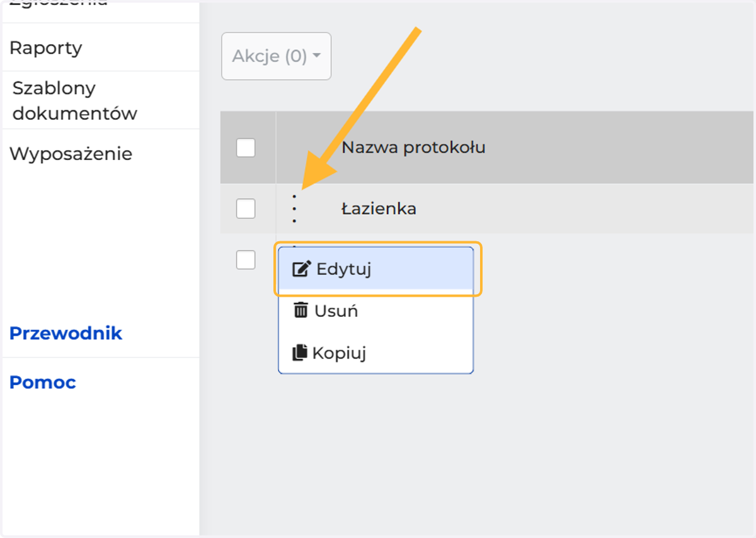Open Wyposażenie in the sidebar
Viewport: 756px width, 538px height.
[x=71, y=154]
